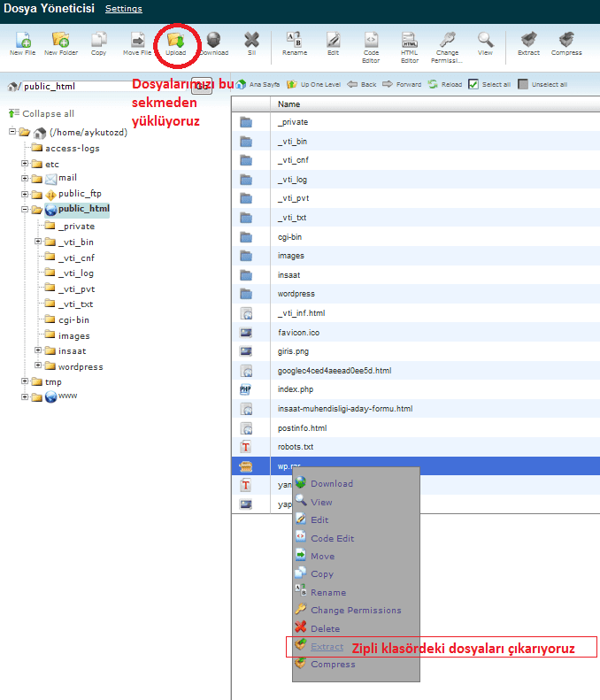
Task: Open the Upload tool
Action: click(176, 43)
